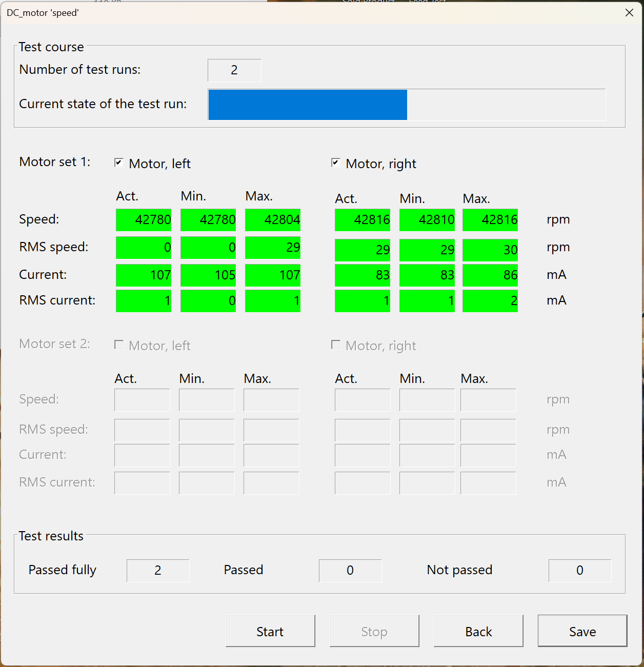Click the empty Speed field in Motor set 2
The image size is (644, 667).
142,400
